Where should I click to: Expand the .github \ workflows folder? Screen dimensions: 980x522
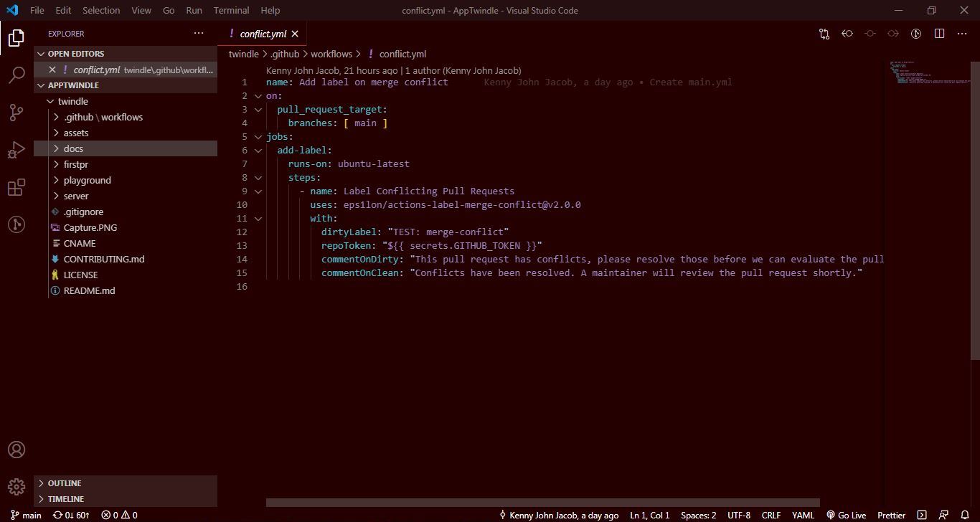tap(126, 117)
